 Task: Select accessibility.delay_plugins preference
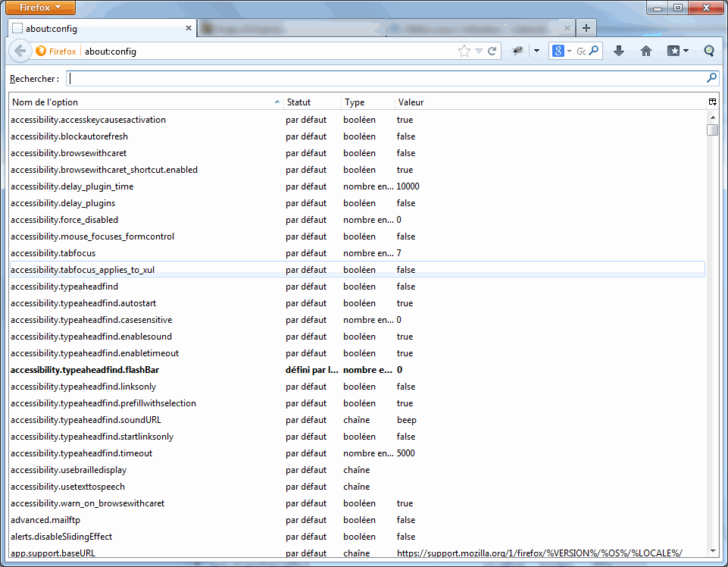357,203
